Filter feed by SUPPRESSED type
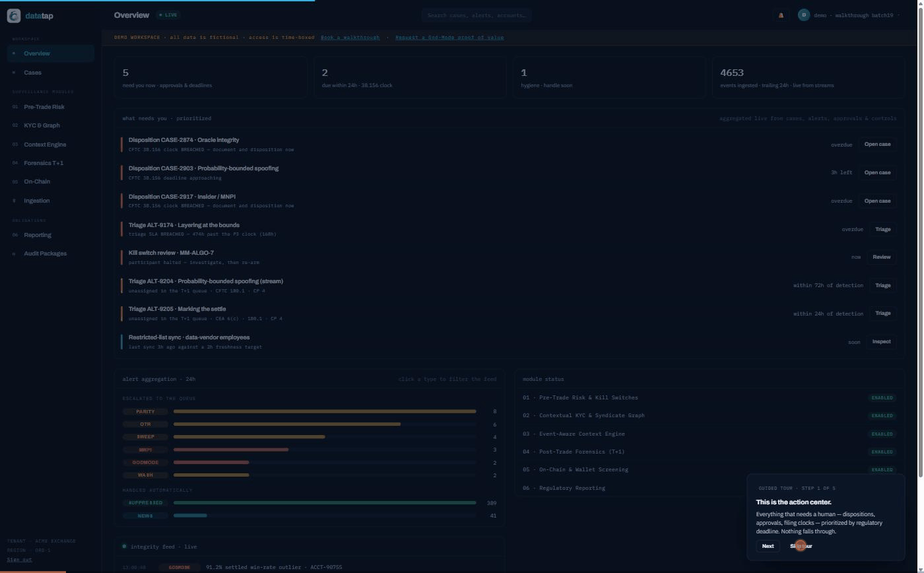The height and width of the screenshot is (573, 924). 145,503
